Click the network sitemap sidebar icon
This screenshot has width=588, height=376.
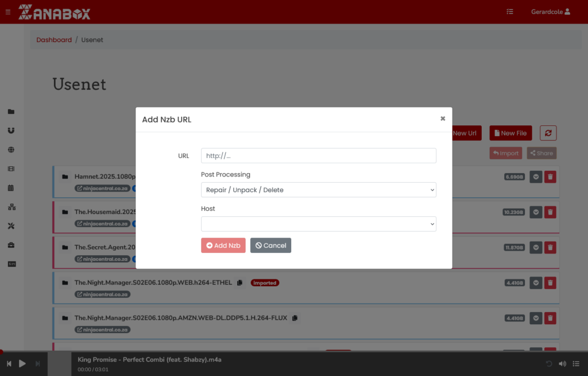[x=11, y=207]
